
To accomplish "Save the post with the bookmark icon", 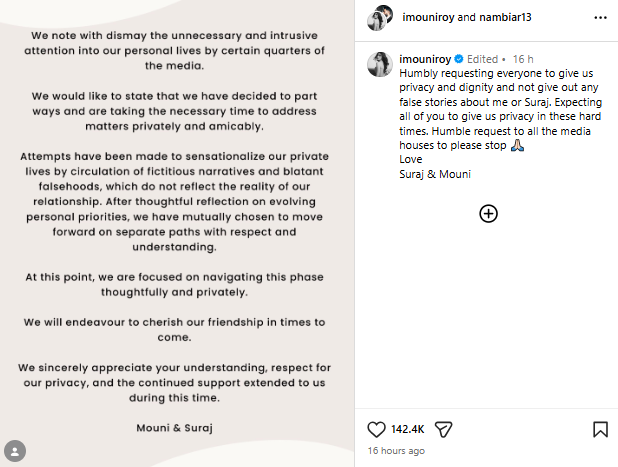I will coord(600,429).
